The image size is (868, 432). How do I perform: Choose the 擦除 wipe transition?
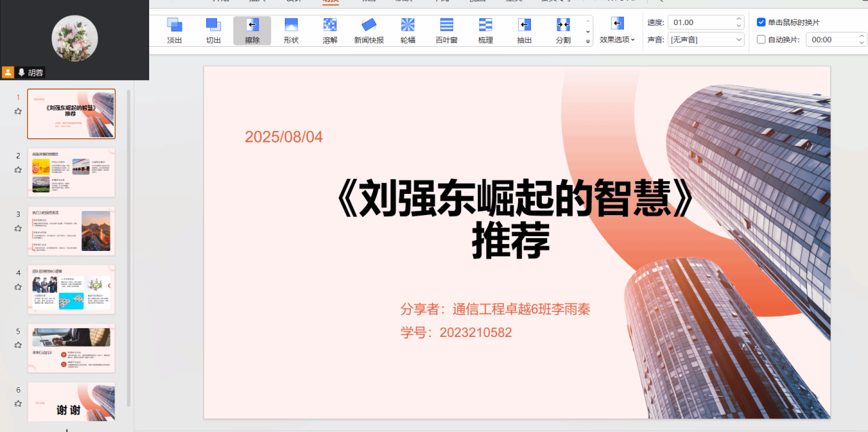pos(252,31)
